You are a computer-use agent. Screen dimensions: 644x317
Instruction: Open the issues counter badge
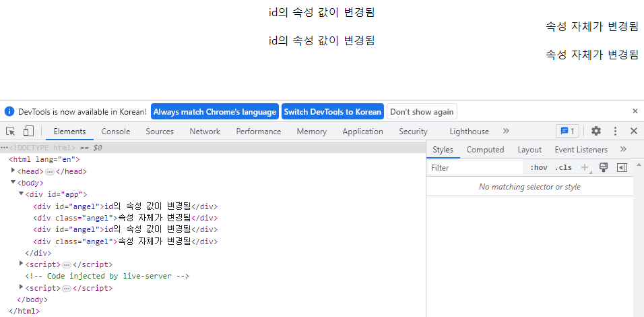568,131
